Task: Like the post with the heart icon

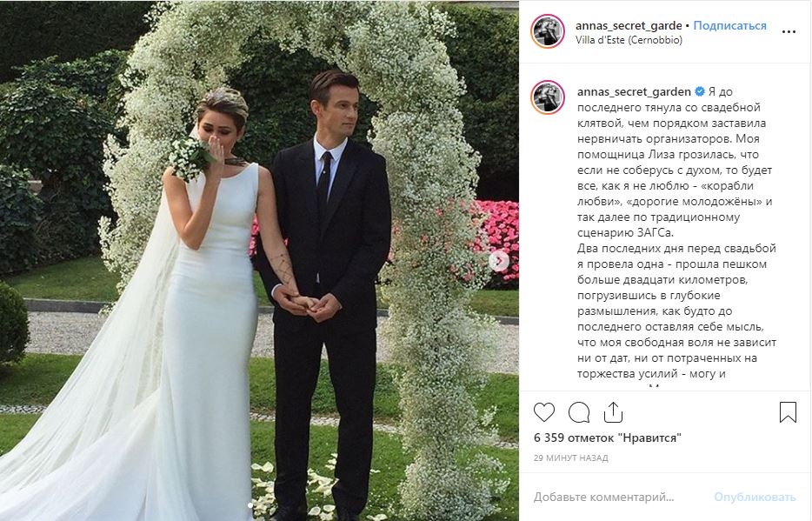Action: pyautogui.click(x=544, y=412)
